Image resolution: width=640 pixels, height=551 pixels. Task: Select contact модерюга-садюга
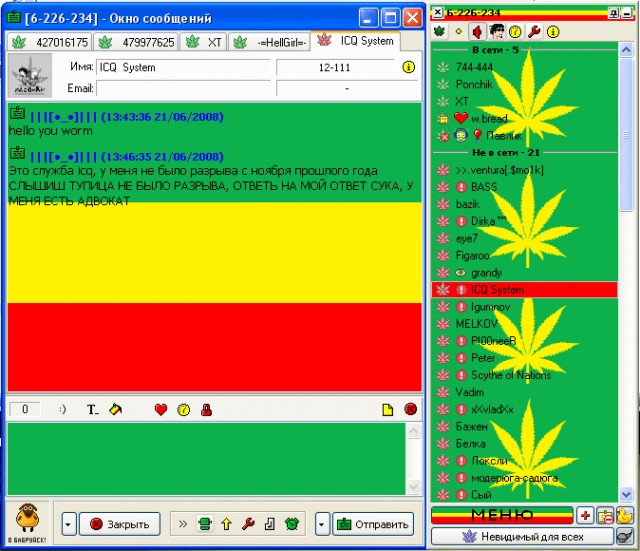524,478
